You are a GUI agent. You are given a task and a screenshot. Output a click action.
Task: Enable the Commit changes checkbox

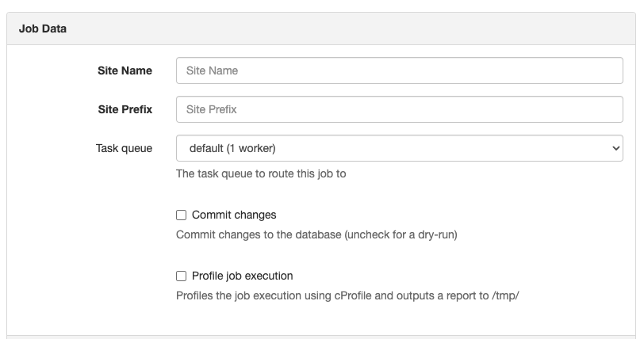click(181, 215)
